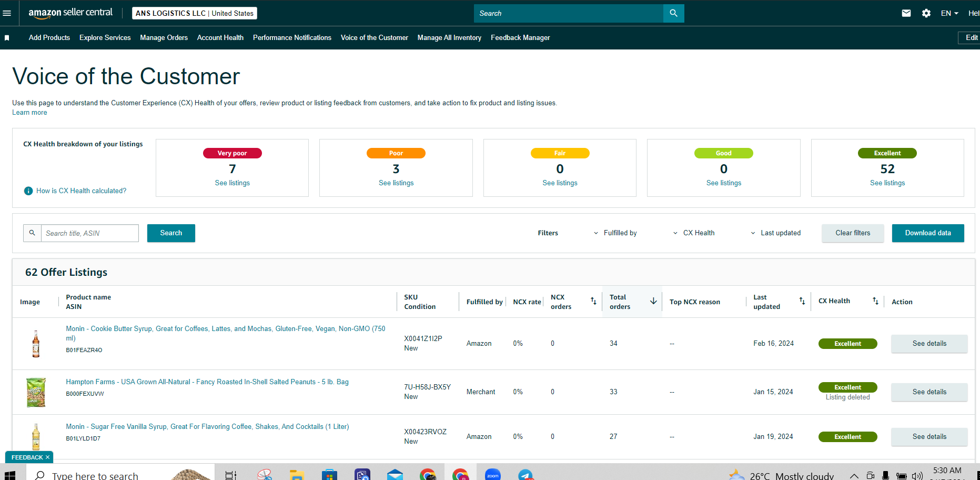Show hidden system tray icons
980x480 pixels.
854,476
